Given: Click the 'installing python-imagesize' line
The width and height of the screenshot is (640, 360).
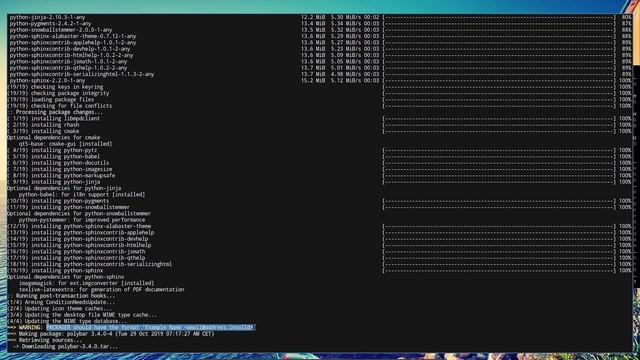Looking at the screenshot, I should point(60,169).
